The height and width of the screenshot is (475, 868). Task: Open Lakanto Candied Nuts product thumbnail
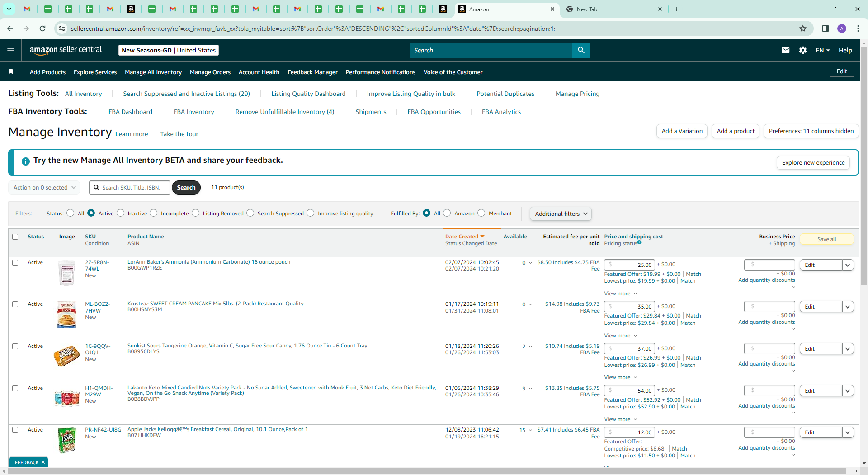(x=67, y=398)
